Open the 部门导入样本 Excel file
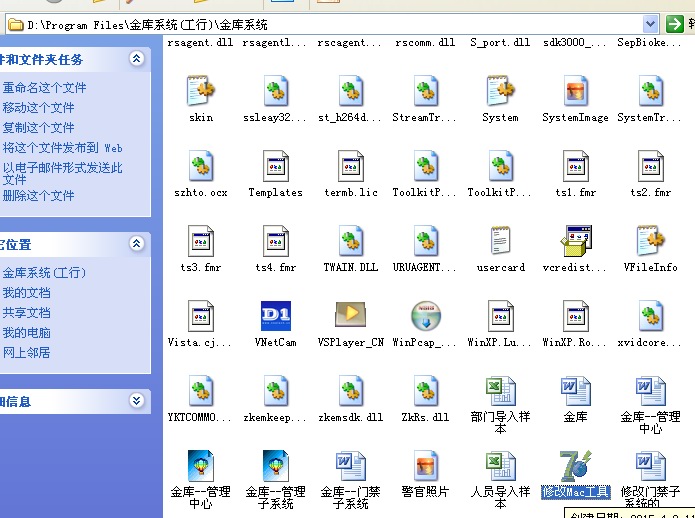695x518 pixels. point(500,391)
